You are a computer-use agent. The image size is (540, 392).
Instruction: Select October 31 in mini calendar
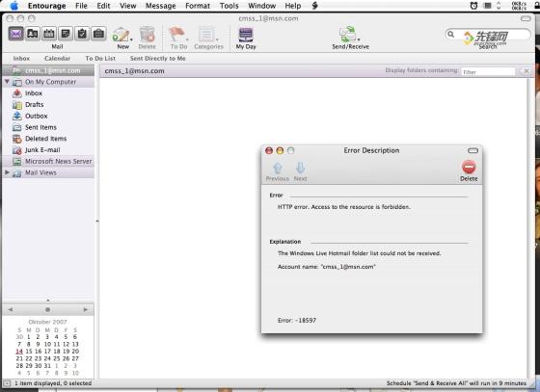click(x=47, y=366)
